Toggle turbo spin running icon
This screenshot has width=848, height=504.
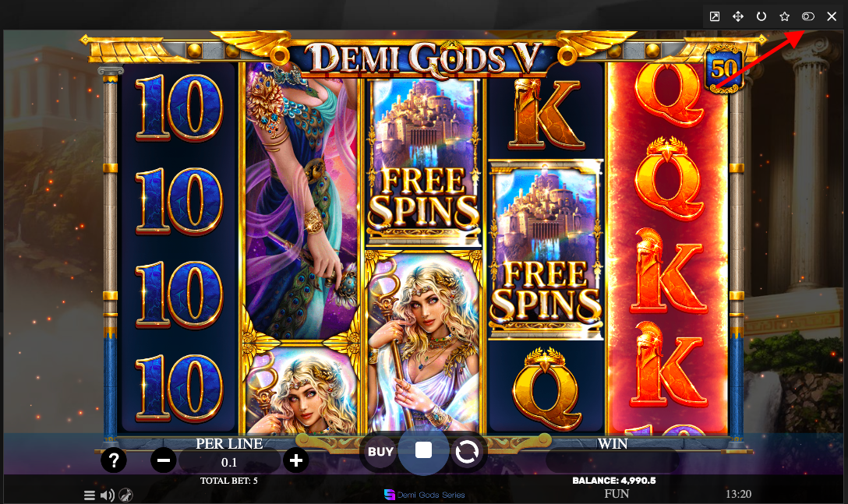point(125,495)
